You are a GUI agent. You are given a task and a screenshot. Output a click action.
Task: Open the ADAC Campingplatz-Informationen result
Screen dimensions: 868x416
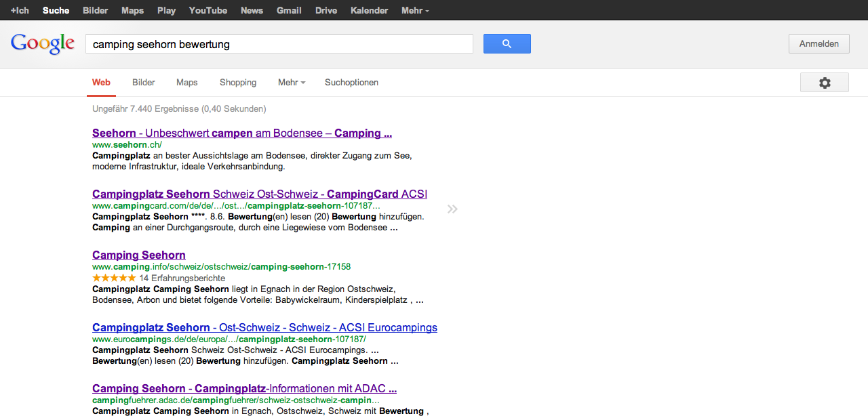[x=244, y=389]
